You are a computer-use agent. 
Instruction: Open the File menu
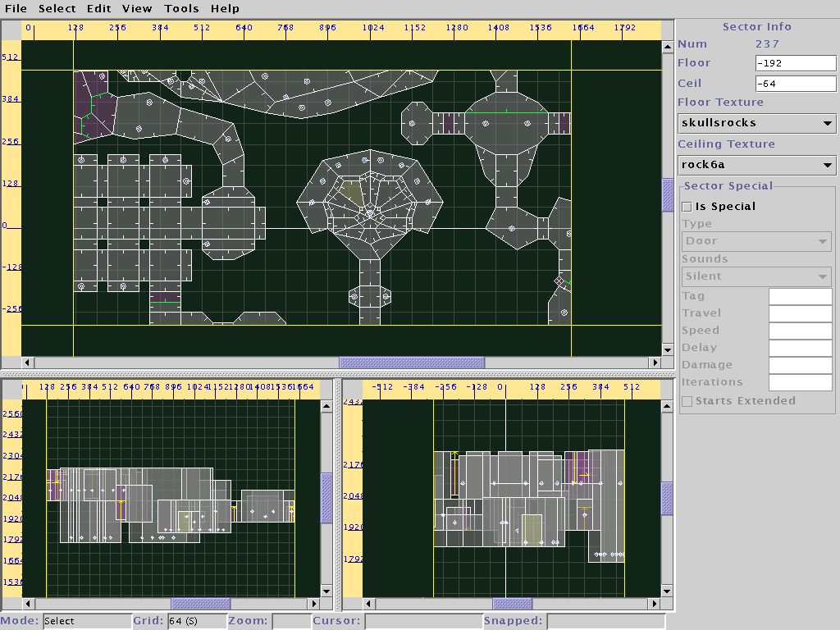pyautogui.click(x=16, y=9)
